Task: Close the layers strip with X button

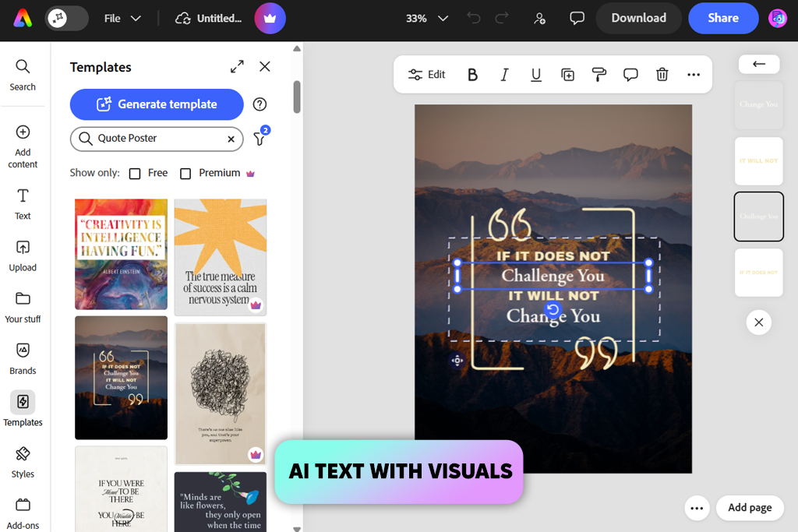Action: (x=759, y=322)
